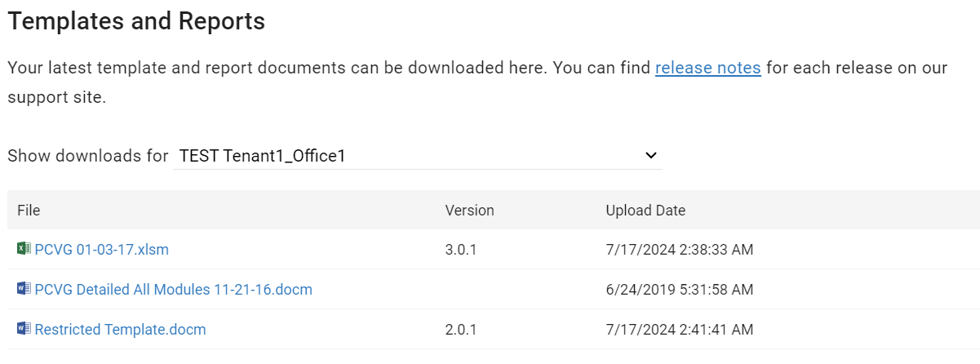
Task: Download PCVG Detailed All Modules 11-21-16.docm
Action: tap(173, 290)
